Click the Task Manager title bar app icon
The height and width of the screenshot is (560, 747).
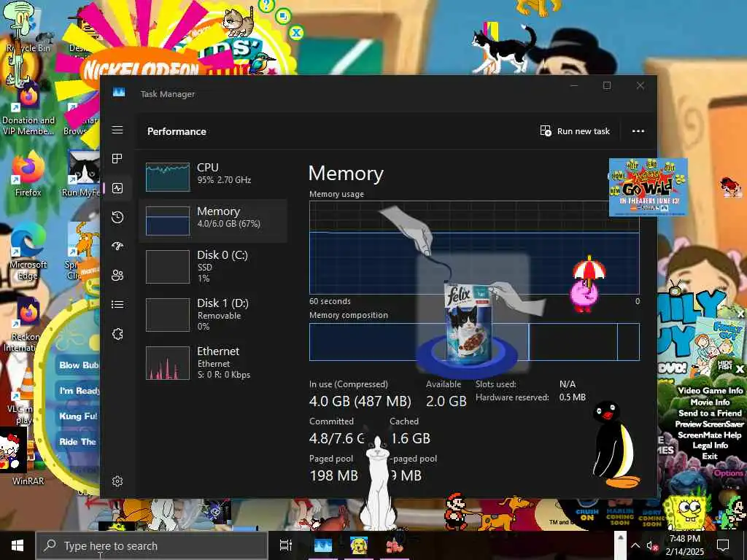pyautogui.click(x=119, y=93)
